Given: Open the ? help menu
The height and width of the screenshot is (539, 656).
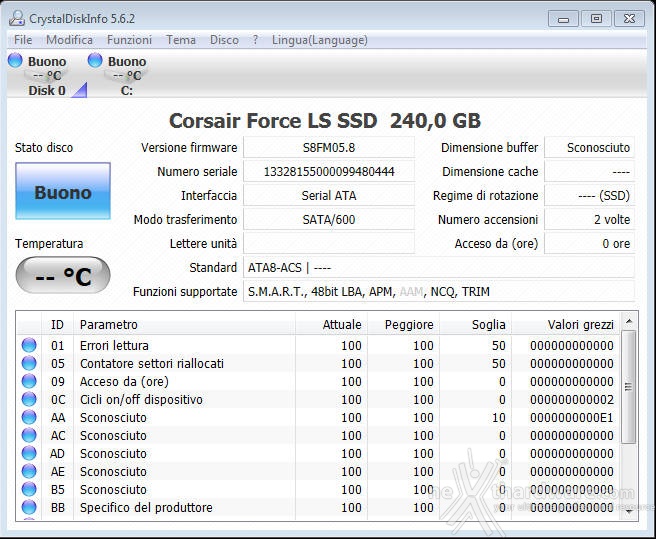Looking at the screenshot, I should [255, 40].
